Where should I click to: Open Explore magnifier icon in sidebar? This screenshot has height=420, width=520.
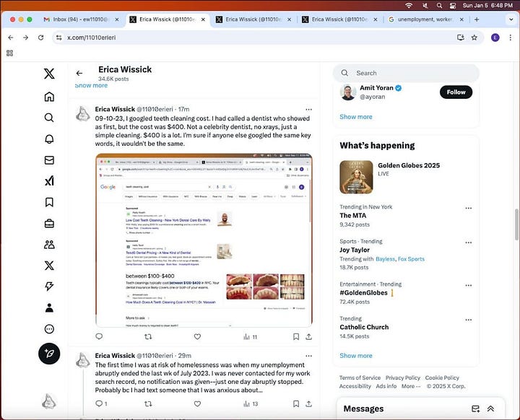49,118
